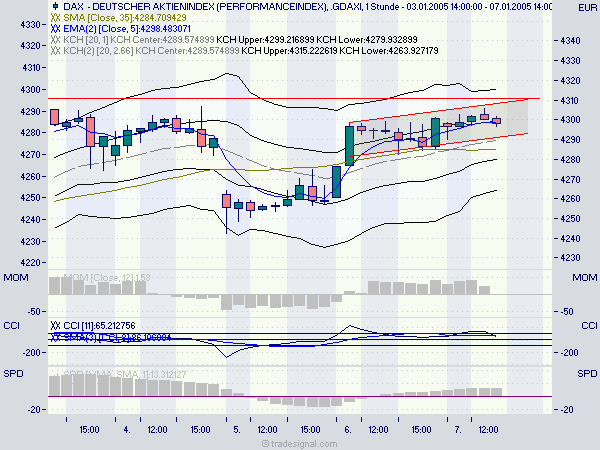The height and width of the screenshot is (450, 600).
Task: Select the red horizontal resistance line
Action: 294,99
